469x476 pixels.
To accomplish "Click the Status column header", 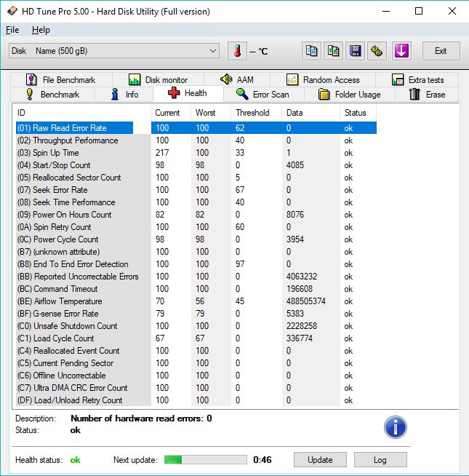I will pyautogui.click(x=358, y=113).
